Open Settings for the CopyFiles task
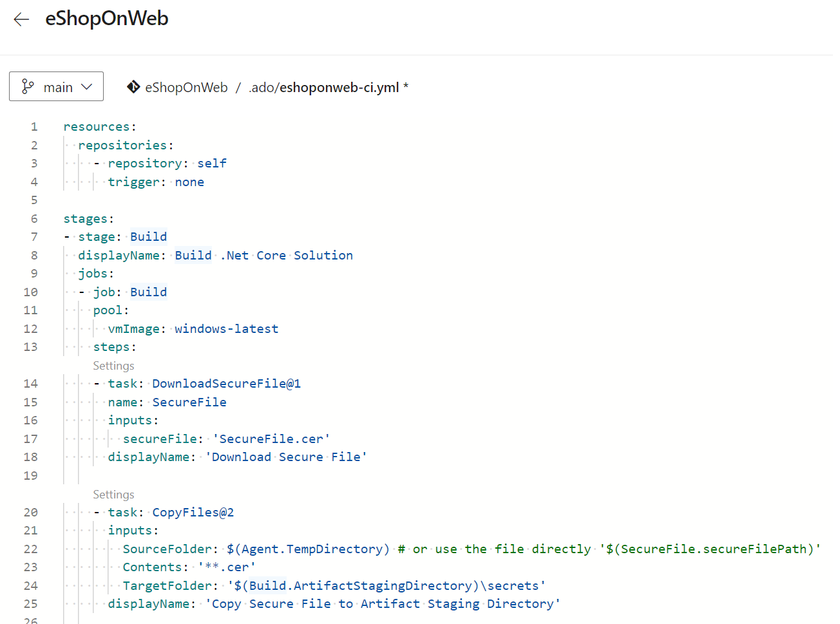Image resolution: width=840 pixels, height=624 pixels. click(x=113, y=494)
